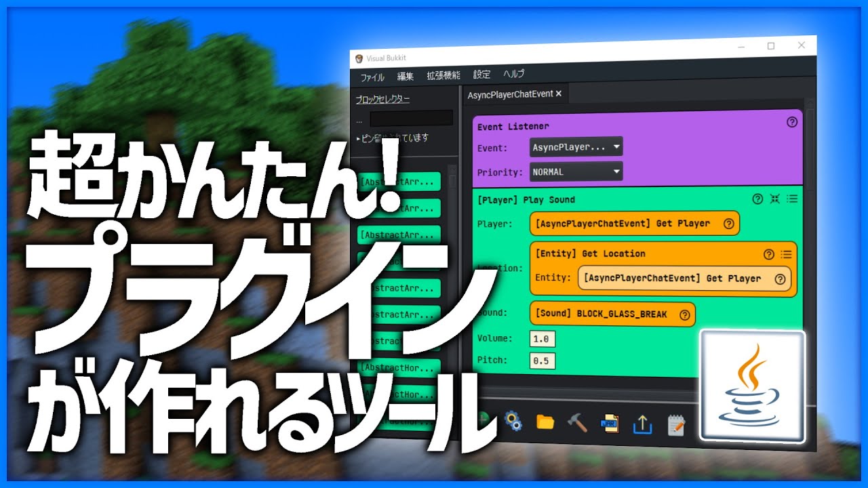The width and height of the screenshot is (868, 488).
Task: Close the AsyncPlayerChatEvent tab
Action: coord(559,94)
